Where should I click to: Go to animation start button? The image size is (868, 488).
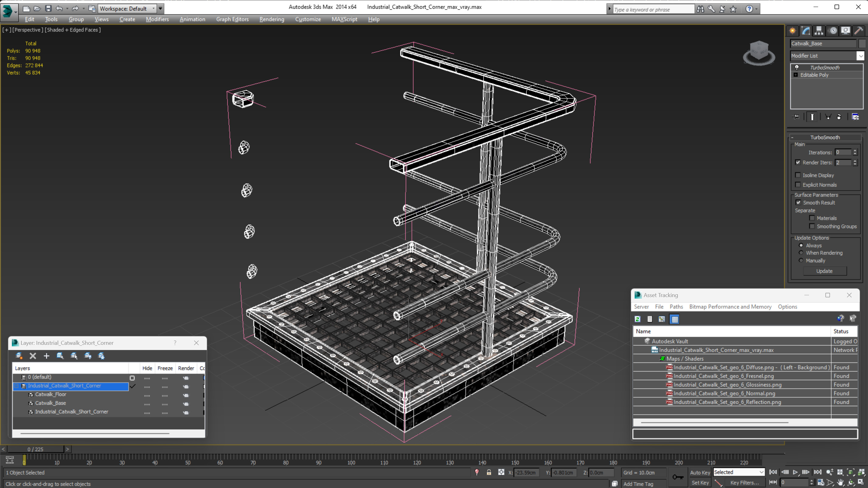[x=773, y=472]
